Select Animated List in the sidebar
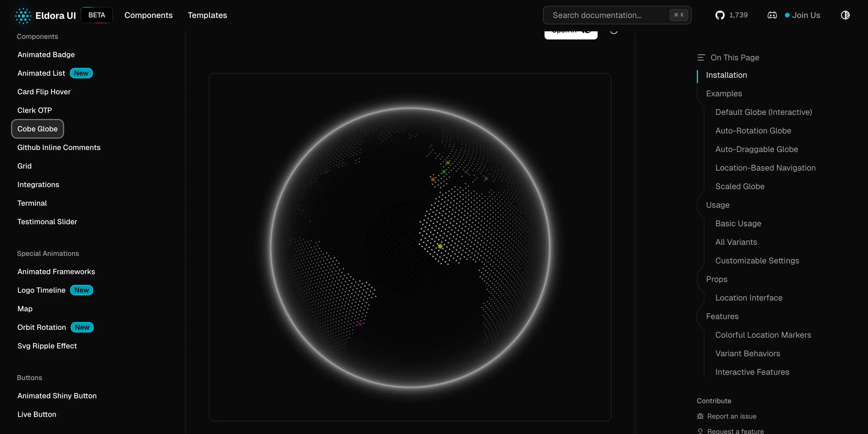Screen dimensions: 868x434 tap(41, 73)
